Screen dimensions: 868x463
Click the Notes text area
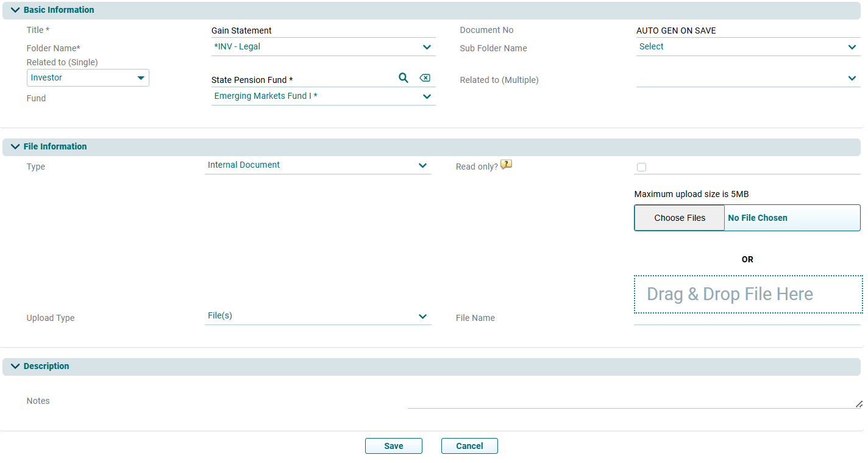[634, 401]
